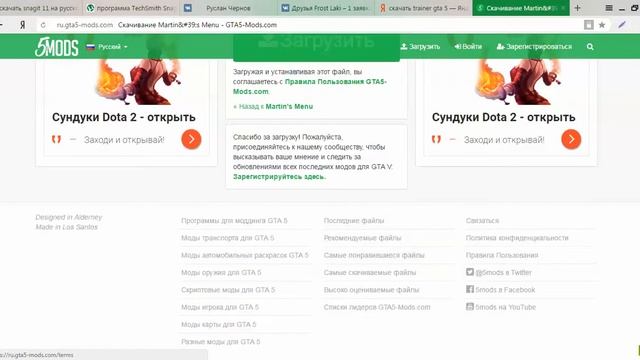
Task: Click the Twitter icon next to @5mods
Action: point(470,272)
